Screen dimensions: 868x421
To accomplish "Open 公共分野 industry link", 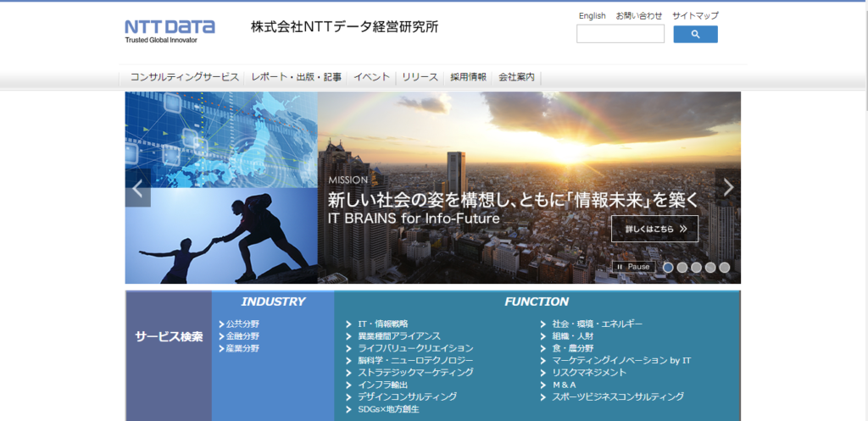I will [x=242, y=324].
